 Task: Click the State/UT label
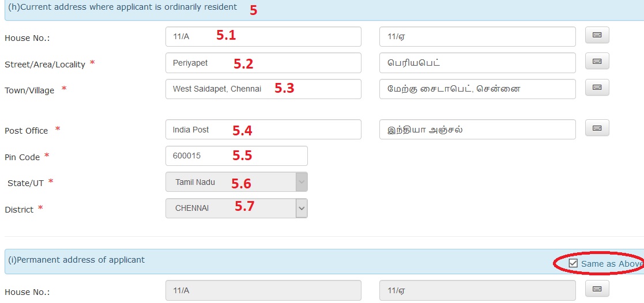point(25,184)
